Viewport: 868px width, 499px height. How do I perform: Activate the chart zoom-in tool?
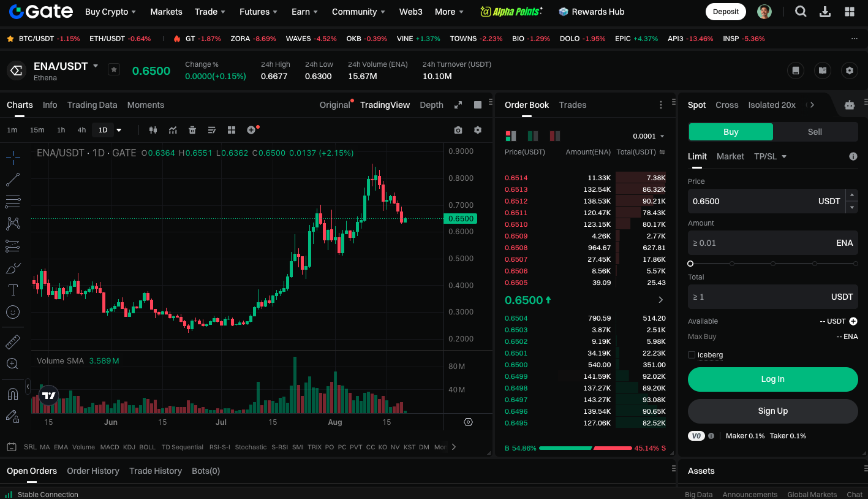coord(13,364)
